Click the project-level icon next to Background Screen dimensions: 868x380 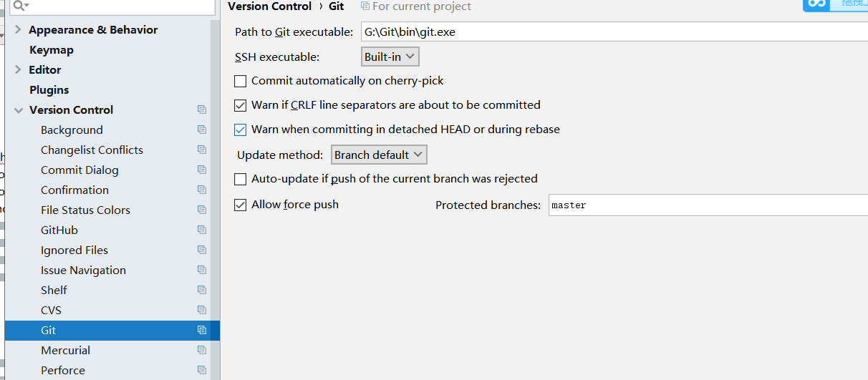[202, 130]
